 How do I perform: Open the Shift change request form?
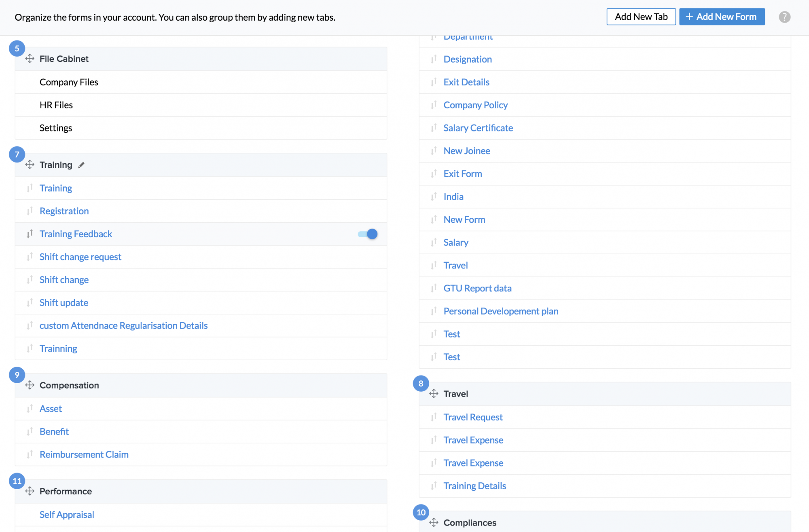point(80,257)
